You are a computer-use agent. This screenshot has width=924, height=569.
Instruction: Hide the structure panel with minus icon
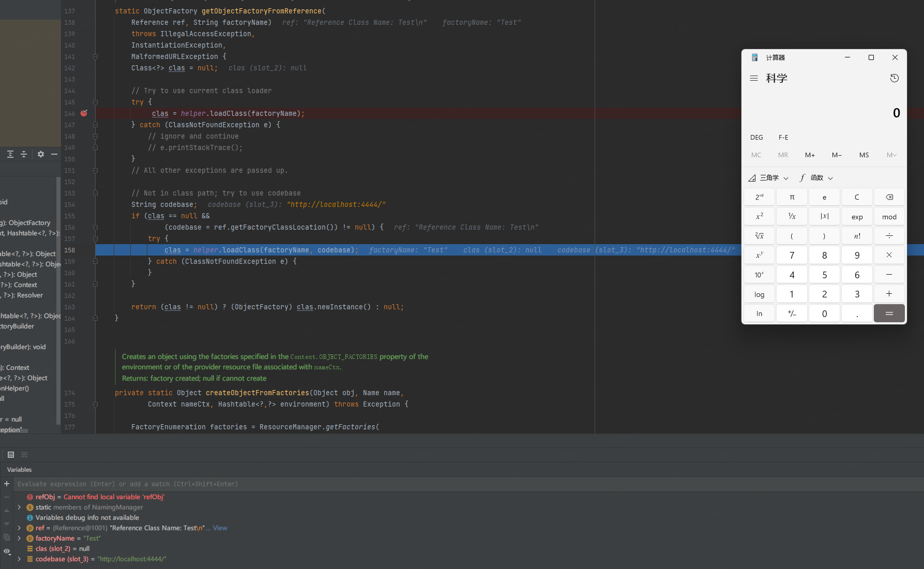click(54, 154)
